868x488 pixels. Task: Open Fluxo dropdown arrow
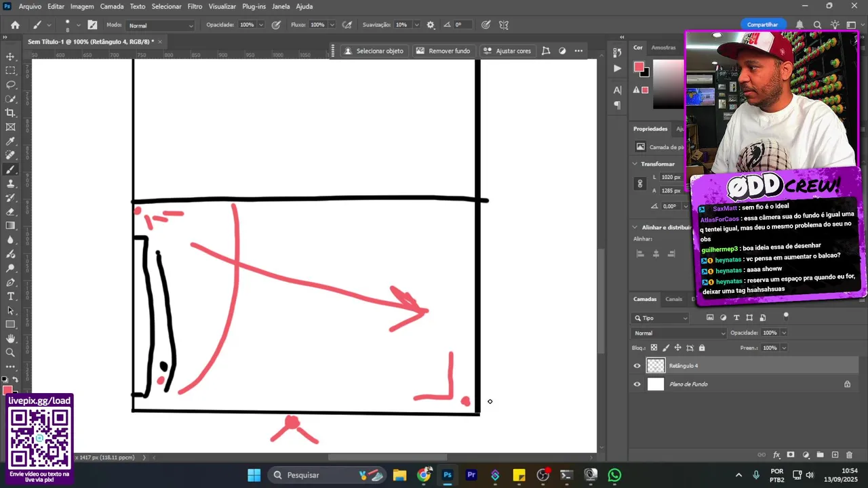click(331, 25)
